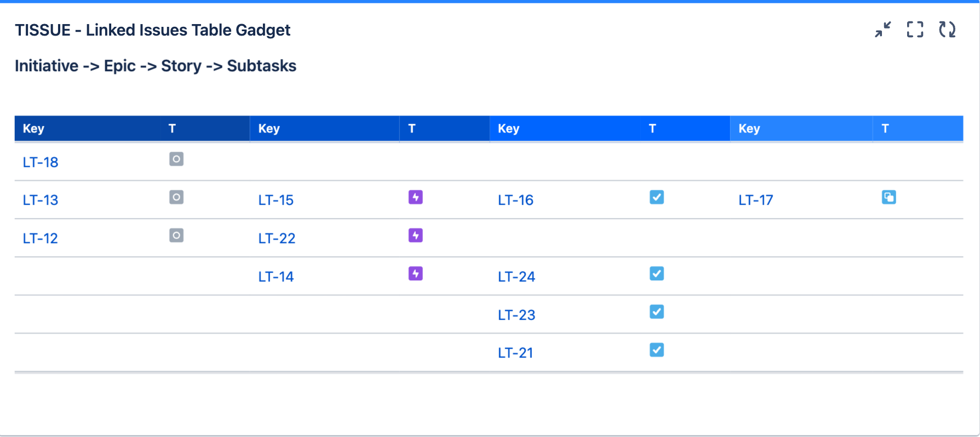Click the epic type icon for LT-15
This screenshot has height=437, width=980.
(x=416, y=197)
